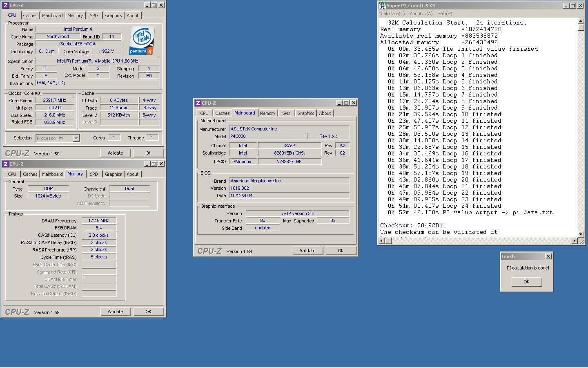
Task: Click Super PI horizontal scrollbar left arrow
Action: [x=382, y=240]
